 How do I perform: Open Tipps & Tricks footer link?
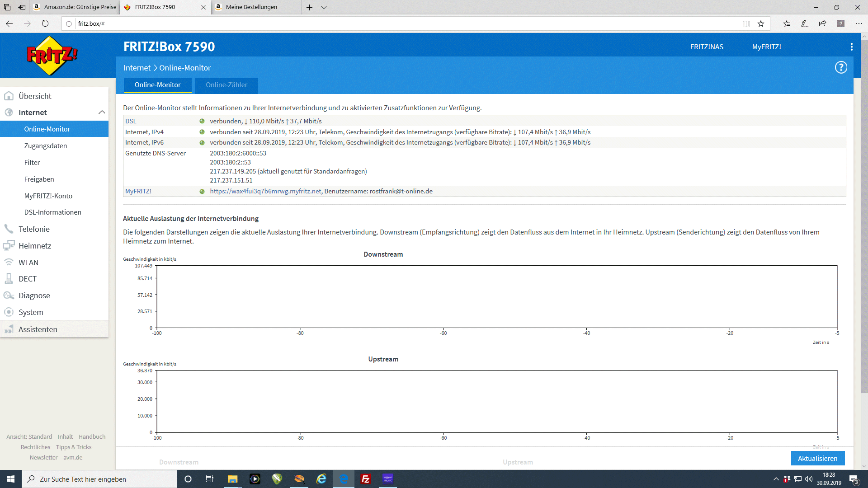(x=74, y=447)
